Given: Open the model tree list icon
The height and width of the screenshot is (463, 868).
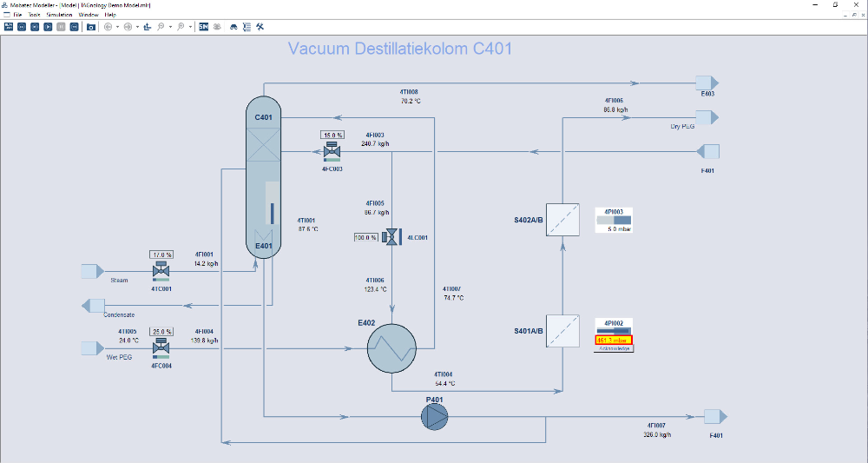Looking at the screenshot, I should (247, 27).
